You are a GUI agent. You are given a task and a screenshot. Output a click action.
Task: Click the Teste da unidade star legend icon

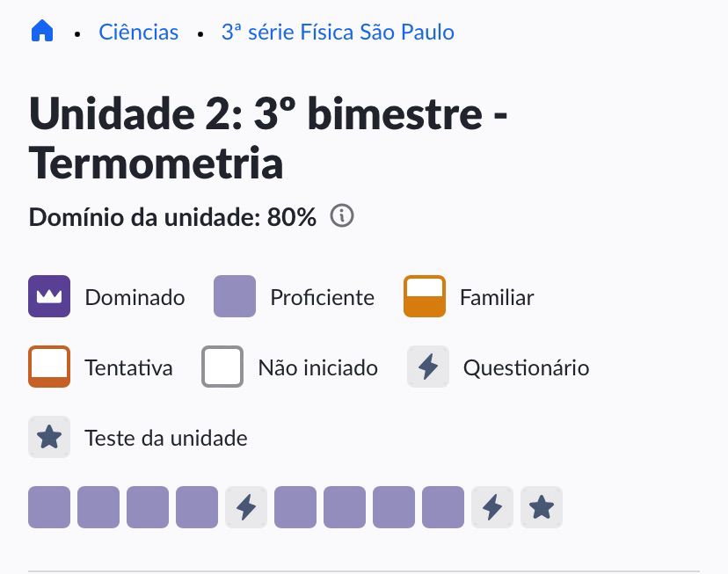click(x=49, y=437)
